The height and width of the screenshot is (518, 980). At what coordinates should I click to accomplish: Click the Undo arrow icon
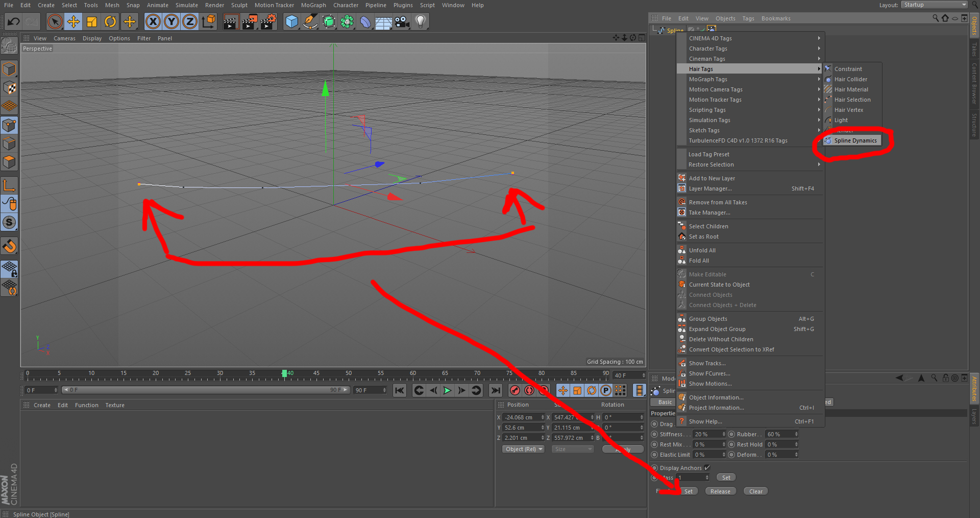14,21
